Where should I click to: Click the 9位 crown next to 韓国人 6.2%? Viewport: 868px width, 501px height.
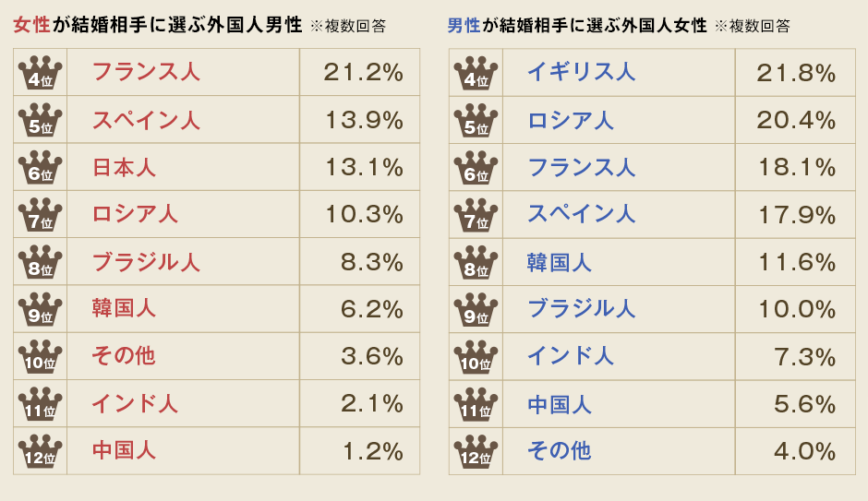click(x=40, y=309)
